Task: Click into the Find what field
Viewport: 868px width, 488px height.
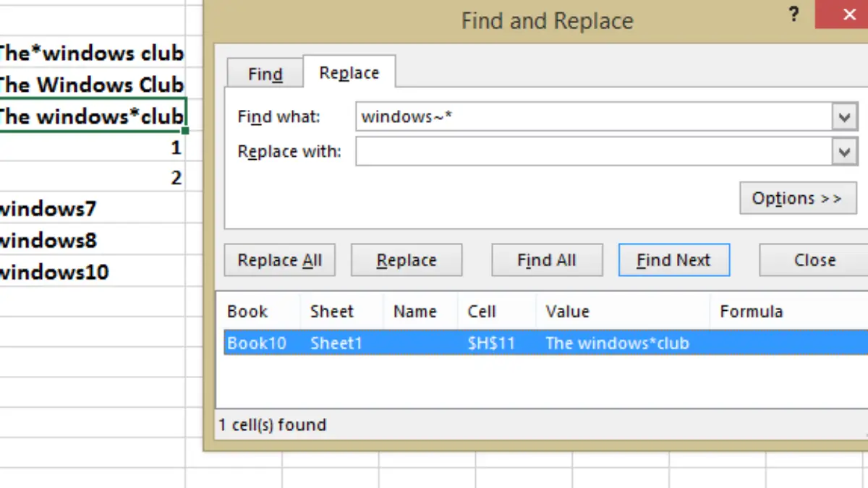Action: (593, 116)
